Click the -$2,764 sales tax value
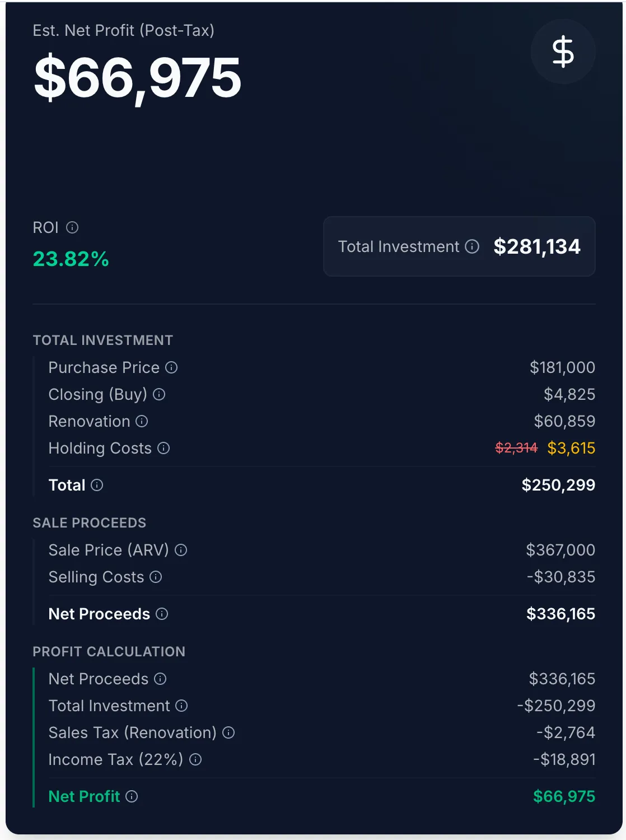The image size is (626, 840). (566, 732)
